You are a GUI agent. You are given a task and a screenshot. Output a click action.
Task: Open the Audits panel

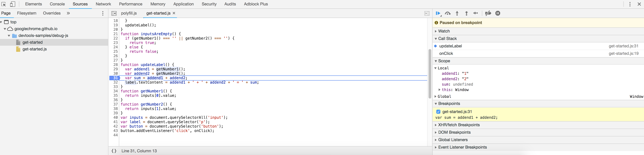click(230, 4)
